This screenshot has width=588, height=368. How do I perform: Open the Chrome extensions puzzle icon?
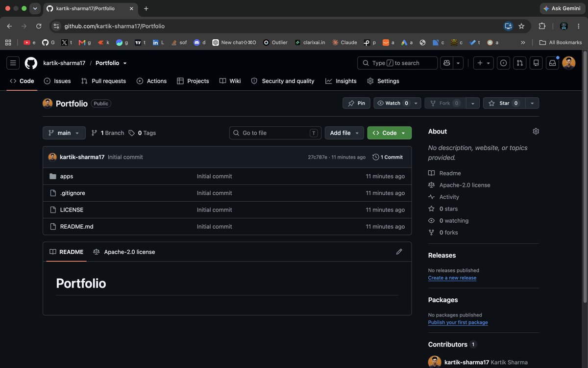click(x=542, y=26)
